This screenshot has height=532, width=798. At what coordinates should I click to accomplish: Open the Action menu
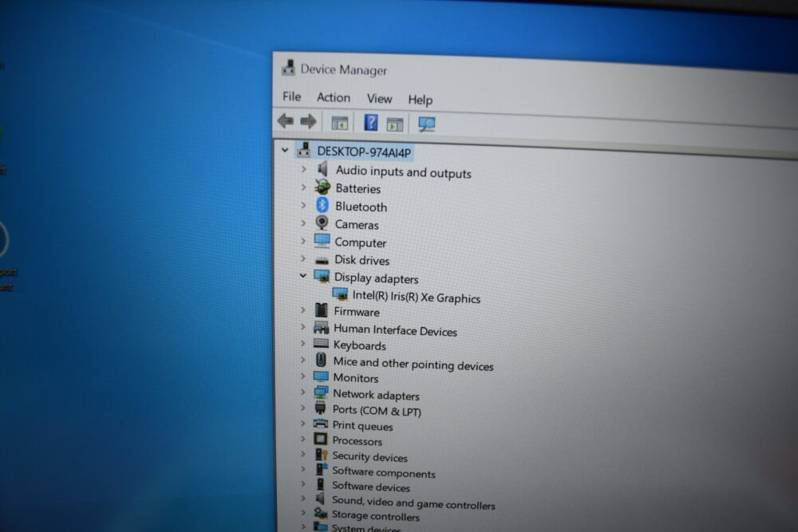tap(334, 97)
